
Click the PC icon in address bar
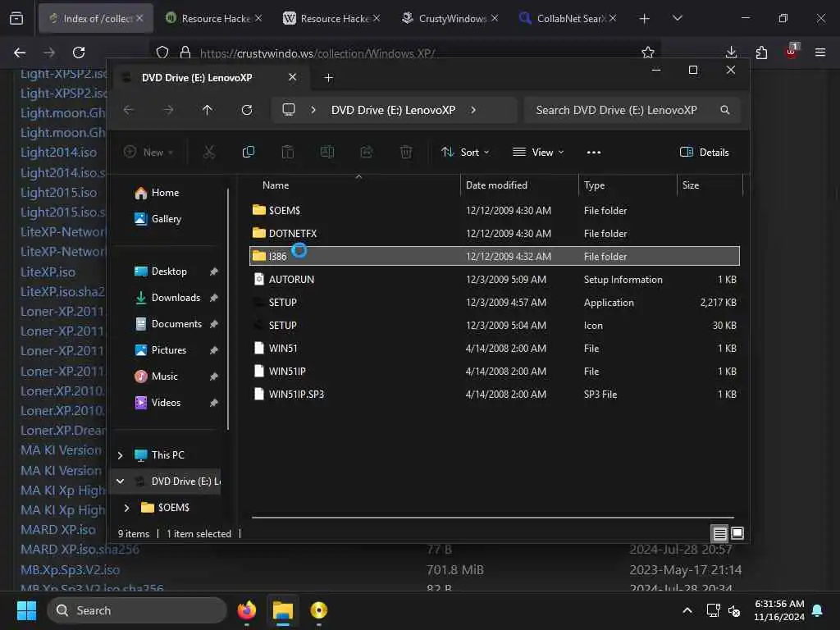(x=289, y=110)
